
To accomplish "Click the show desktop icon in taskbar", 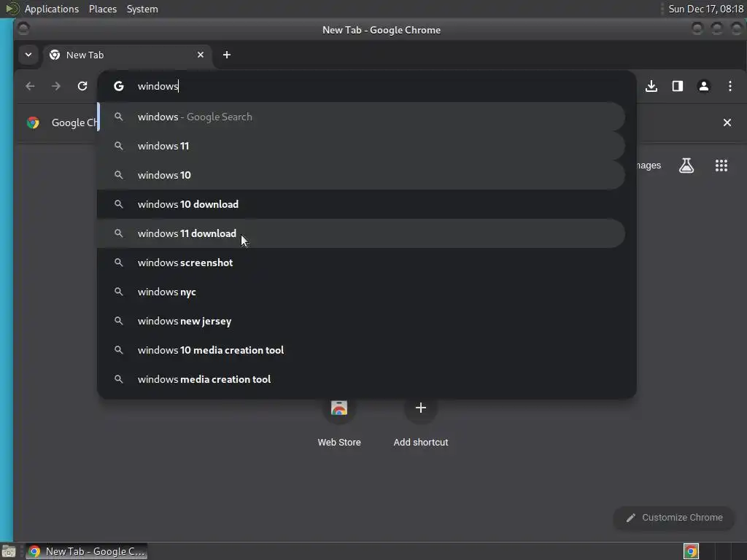I will pyautogui.click(x=9, y=551).
